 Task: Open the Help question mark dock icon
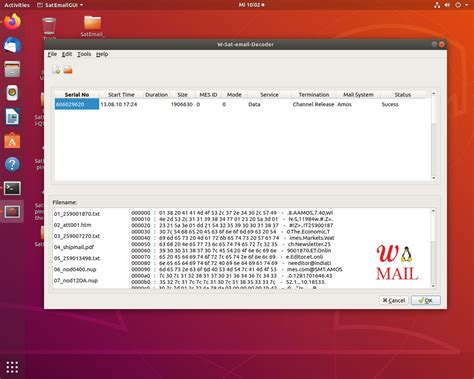pyautogui.click(x=12, y=164)
